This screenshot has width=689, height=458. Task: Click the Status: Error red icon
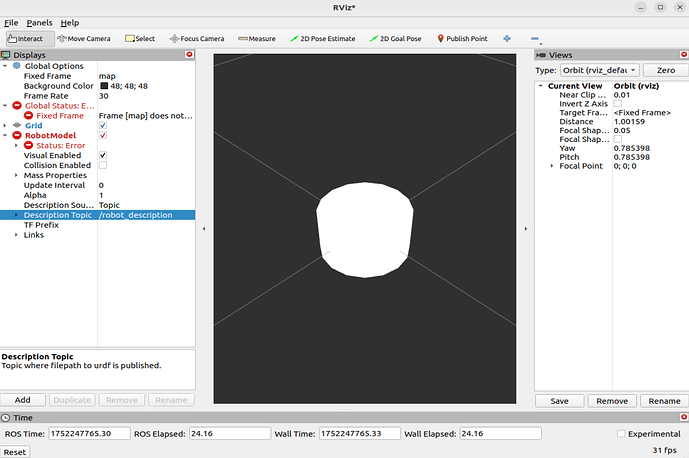(28, 145)
